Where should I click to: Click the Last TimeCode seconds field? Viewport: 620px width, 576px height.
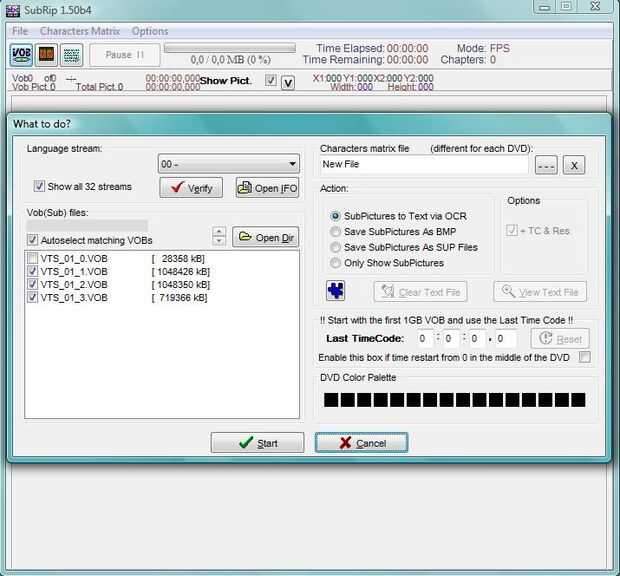pyautogui.click(x=477, y=338)
